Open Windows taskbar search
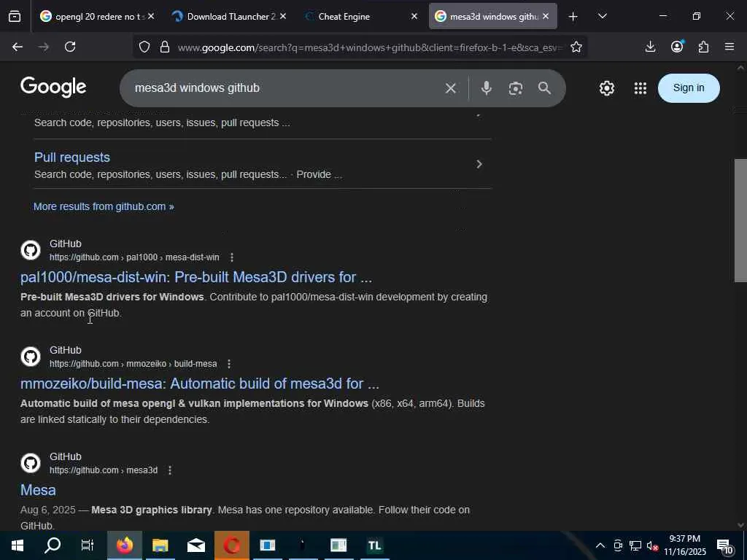 pos(53,545)
